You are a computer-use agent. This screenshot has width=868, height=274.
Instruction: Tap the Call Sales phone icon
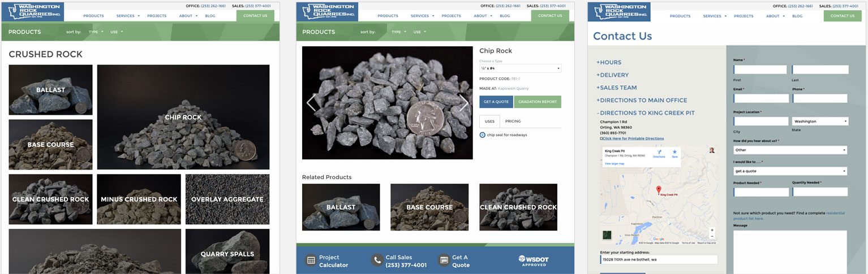tap(377, 260)
